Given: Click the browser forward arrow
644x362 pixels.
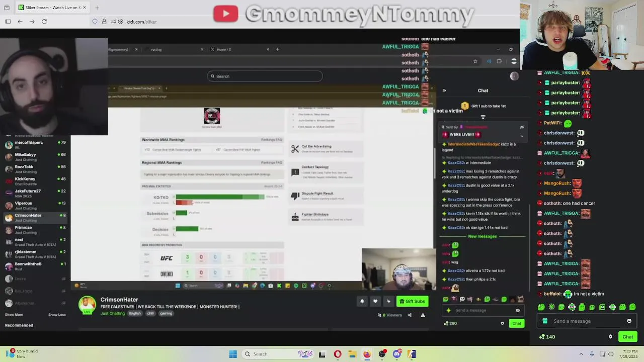Looking at the screenshot, I should point(32,22).
